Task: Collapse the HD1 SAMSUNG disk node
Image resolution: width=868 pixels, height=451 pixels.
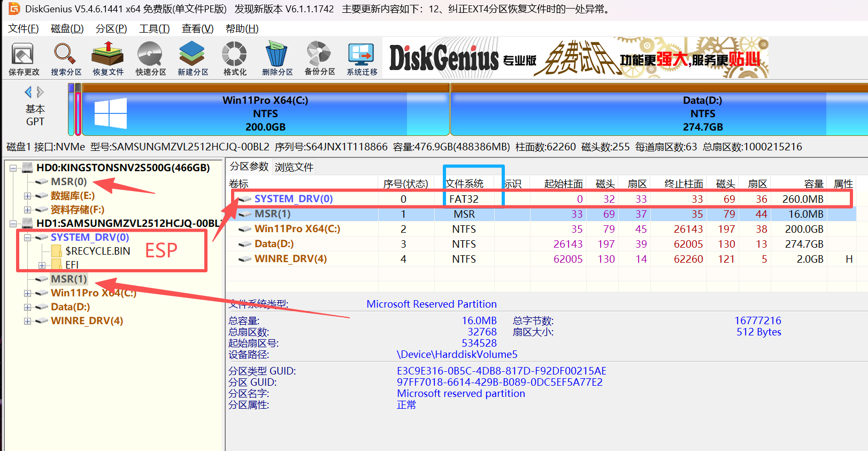Action: click(13, 223)
